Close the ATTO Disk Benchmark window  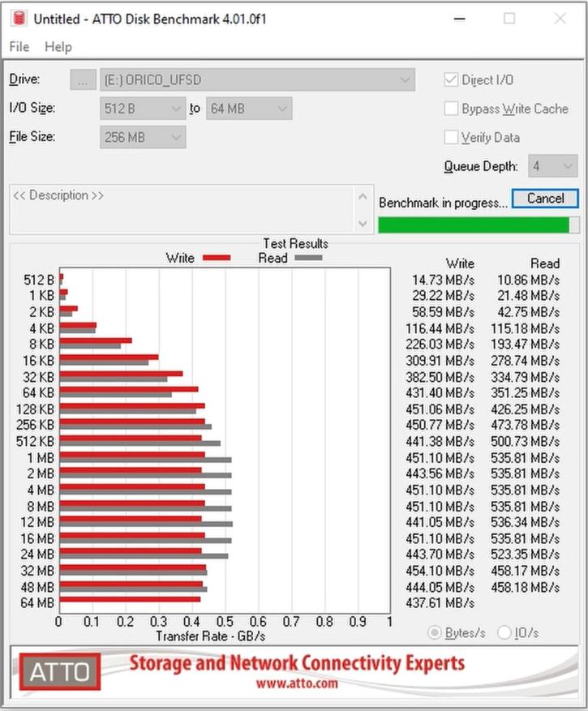coord(560,19)
